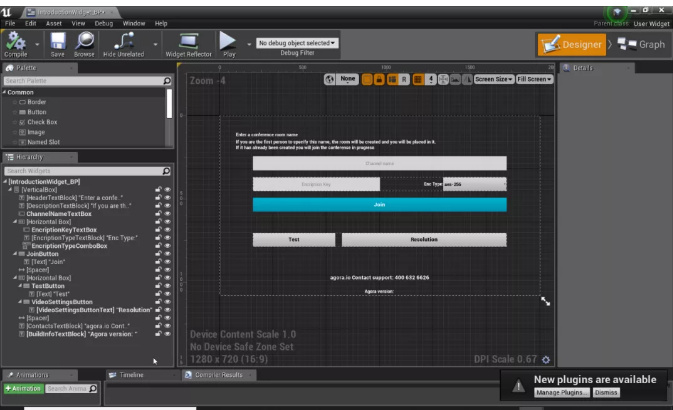Play the widget preview

227,41
